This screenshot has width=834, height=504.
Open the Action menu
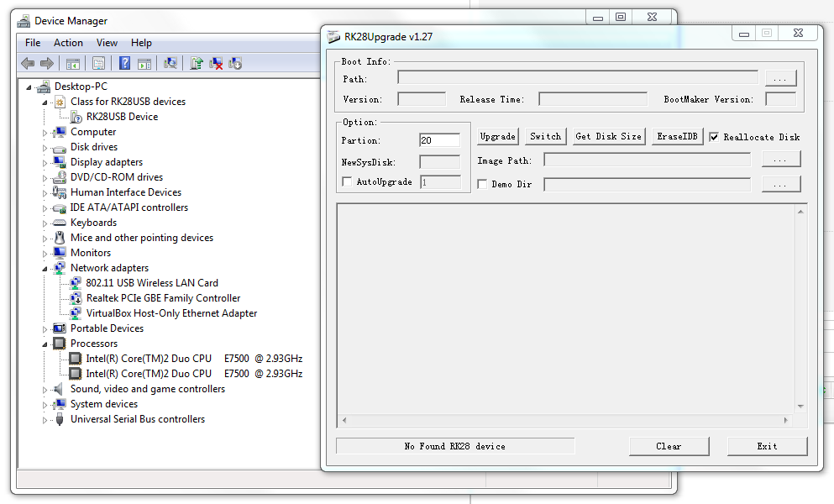[68, 43]
